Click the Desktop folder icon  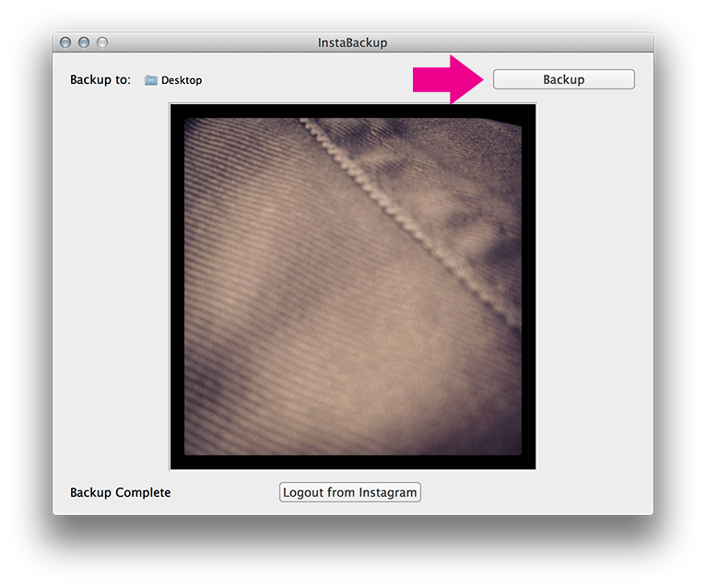pos(151,80)
